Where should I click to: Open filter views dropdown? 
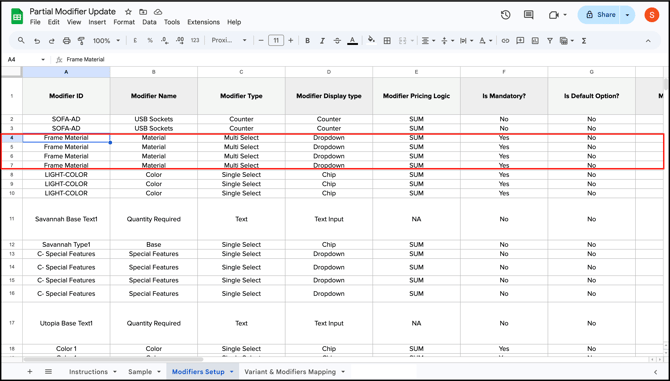(566, 41)
